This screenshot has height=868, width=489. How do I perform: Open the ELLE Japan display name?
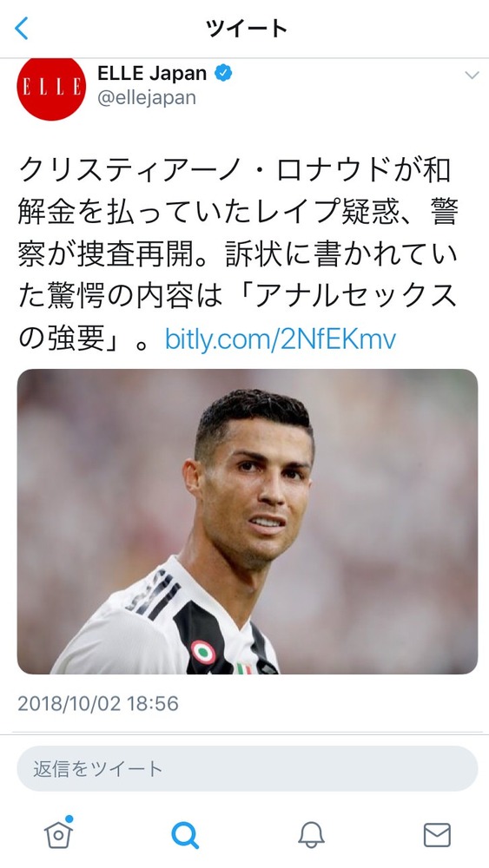152,73
